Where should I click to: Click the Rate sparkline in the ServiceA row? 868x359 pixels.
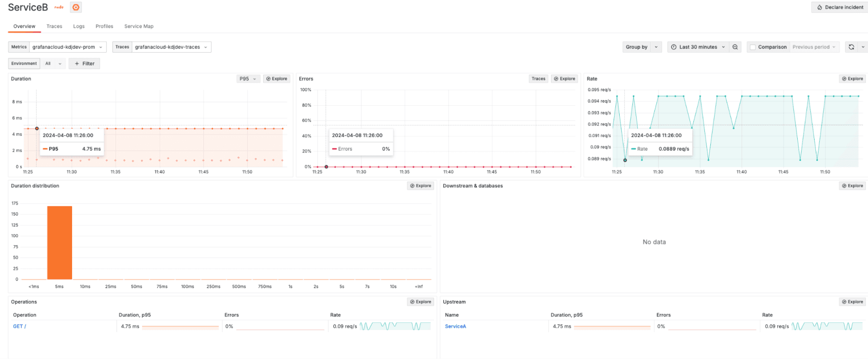click(x=827, y=326)
